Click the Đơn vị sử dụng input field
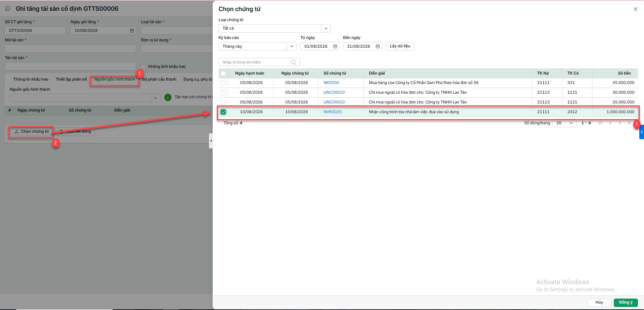The height and width of the screenshot is (310, 644). pyautogui.click(x=177, y=49)
